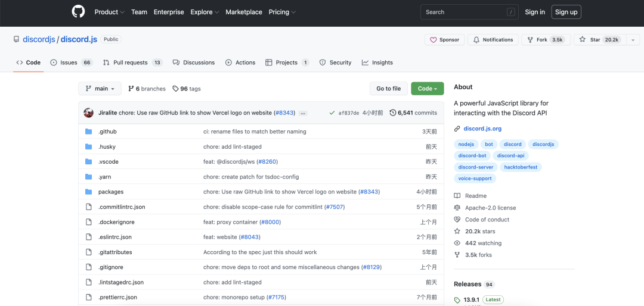Click the Sign up button
Viewport: 644px width, 306px height.
point(566,12)
